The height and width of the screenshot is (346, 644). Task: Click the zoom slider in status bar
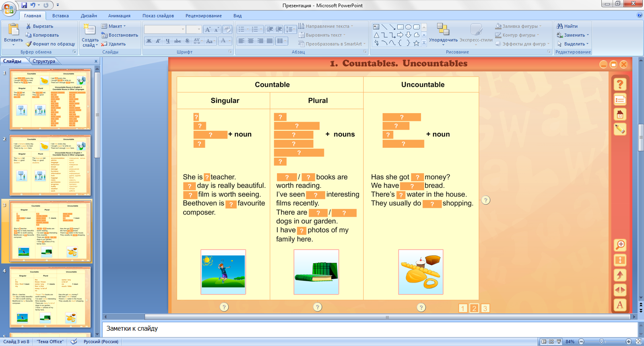pyautogui.click(x=602, y=342)
